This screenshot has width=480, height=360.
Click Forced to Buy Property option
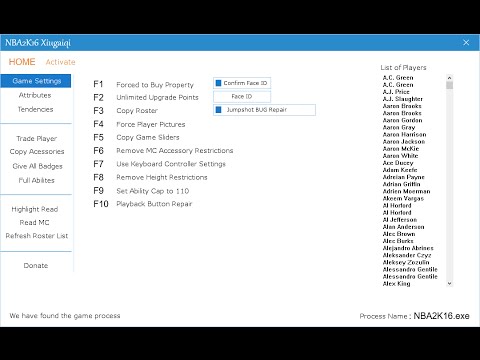pos(155,85)
